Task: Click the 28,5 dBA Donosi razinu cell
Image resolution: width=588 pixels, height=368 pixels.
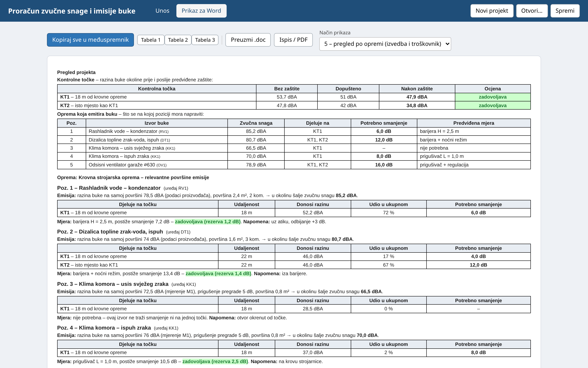Action: pyautogui.click(x=313, y=309)
